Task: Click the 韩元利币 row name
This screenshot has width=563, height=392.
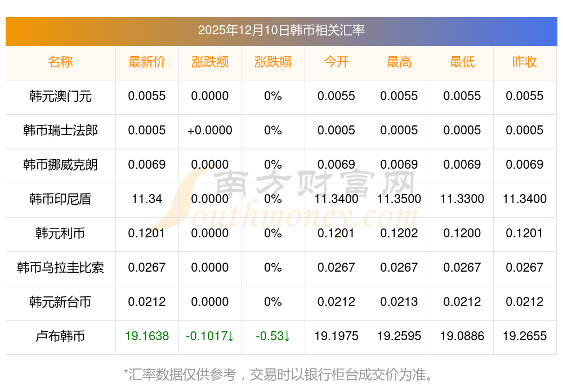Action: point(60,233)
